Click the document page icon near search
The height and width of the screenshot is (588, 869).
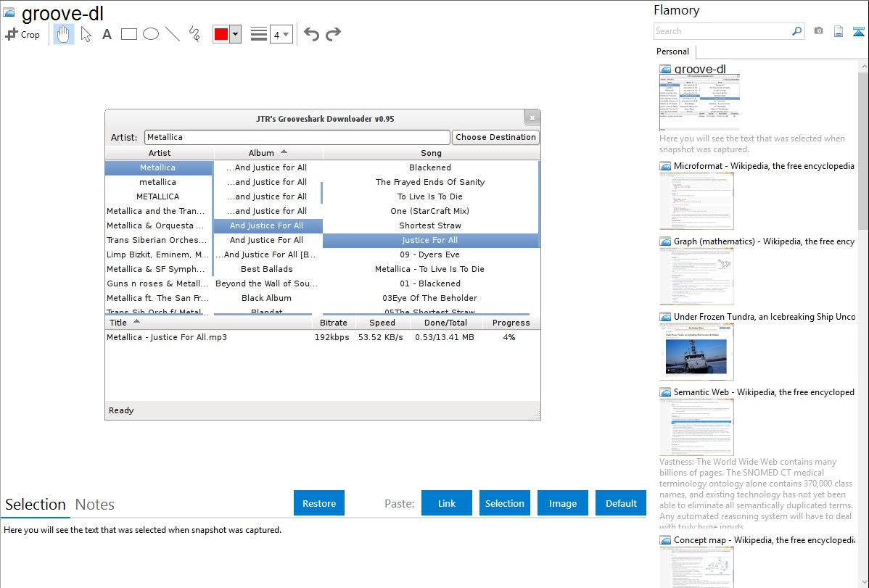coord(839,31)
